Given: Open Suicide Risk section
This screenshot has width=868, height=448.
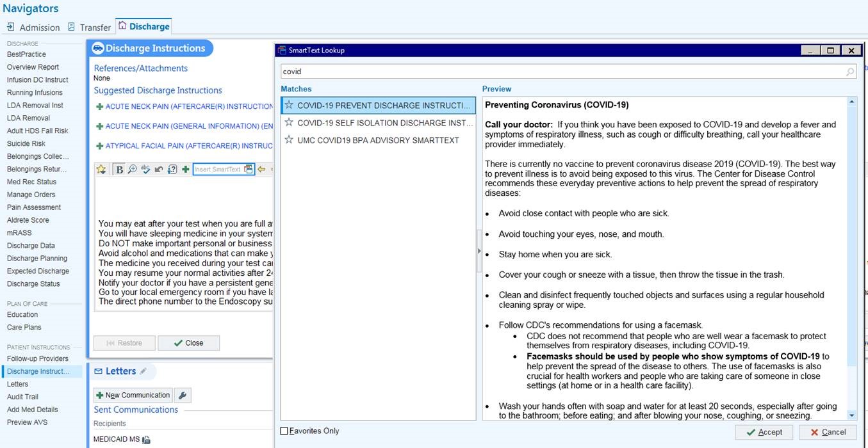Looking at the screenshot, I should tap(26, 144).
